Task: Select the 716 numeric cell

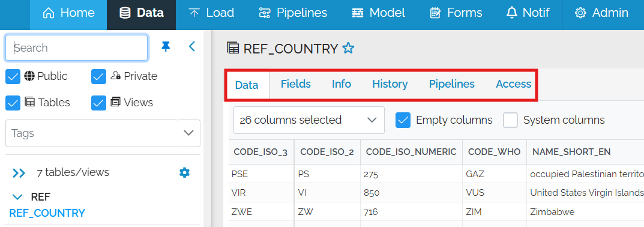Action: coord(412,212)
